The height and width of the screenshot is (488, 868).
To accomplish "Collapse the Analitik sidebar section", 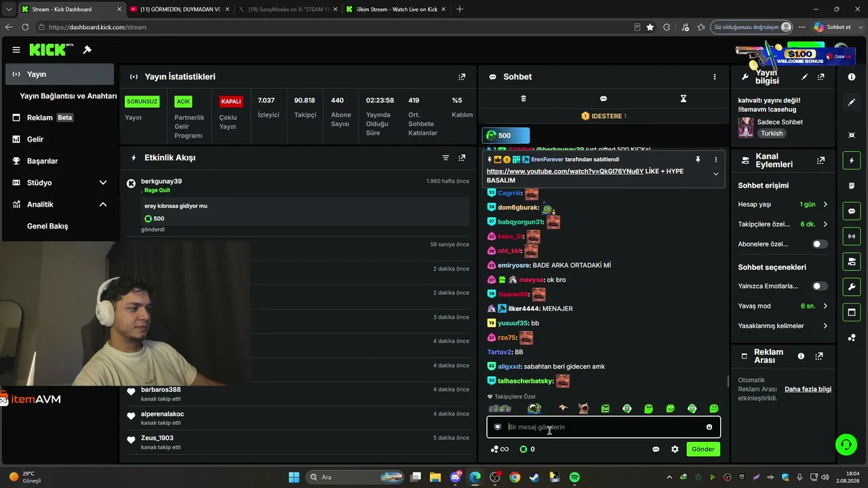I will [103, 205].
